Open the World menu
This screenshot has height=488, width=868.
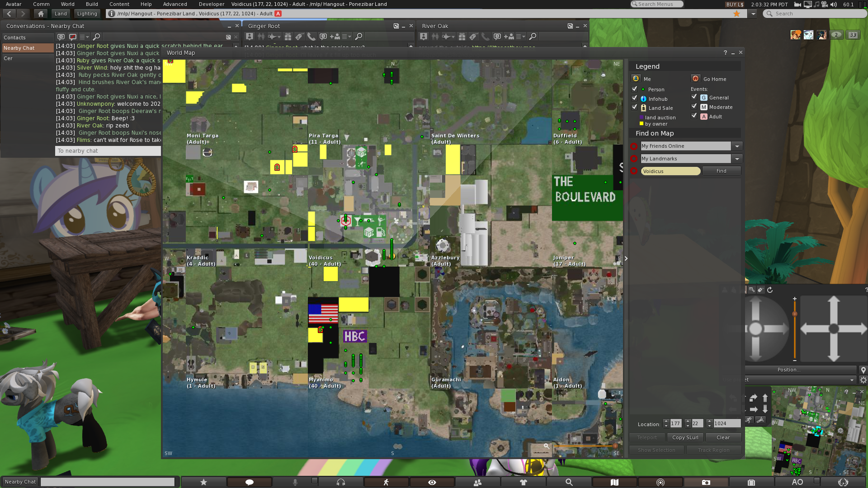(x=68, y=4)
